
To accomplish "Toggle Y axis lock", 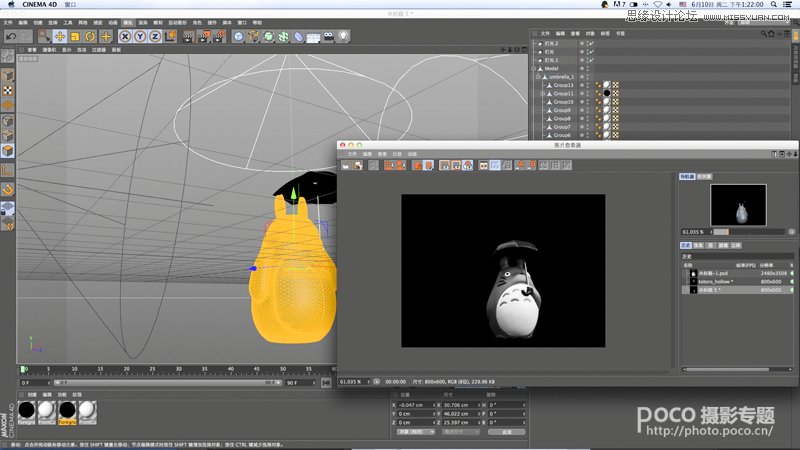I will click(x=141, y=36).
